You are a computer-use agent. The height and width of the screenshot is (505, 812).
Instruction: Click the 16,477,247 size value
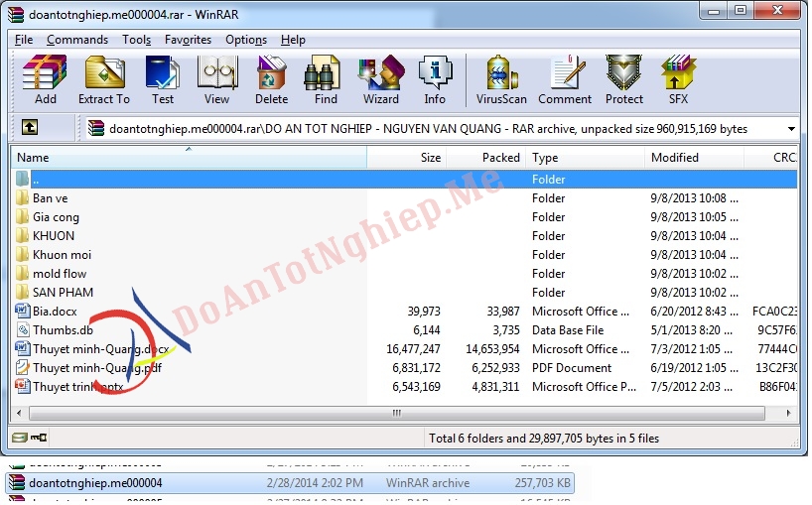coord(413,349)
